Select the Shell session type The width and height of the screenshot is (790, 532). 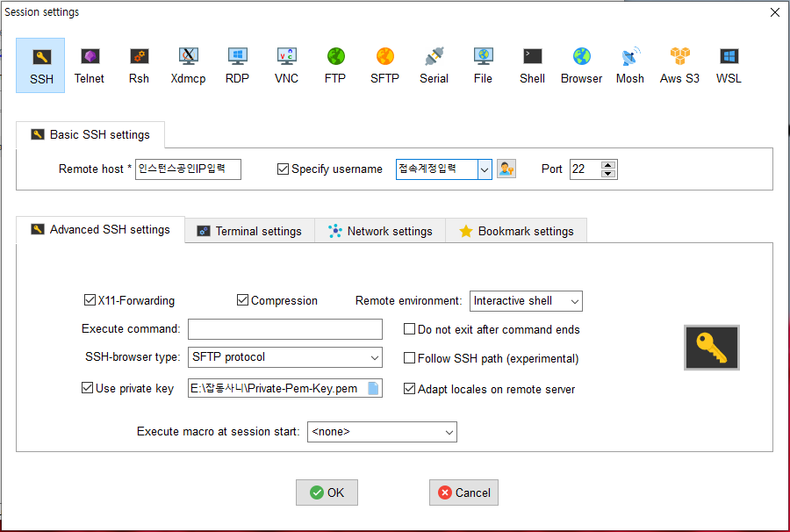[533, 66]
